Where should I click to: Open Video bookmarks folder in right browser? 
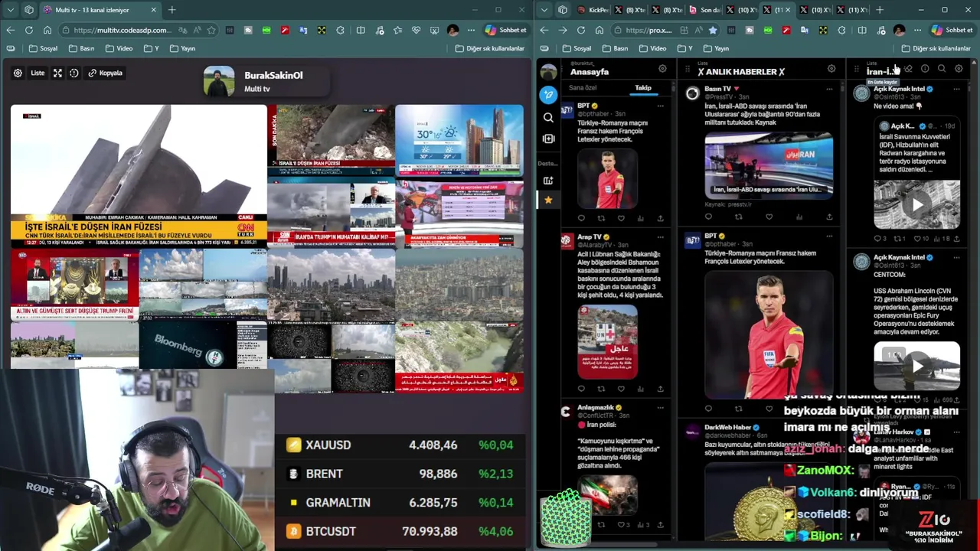click(652, 48)
